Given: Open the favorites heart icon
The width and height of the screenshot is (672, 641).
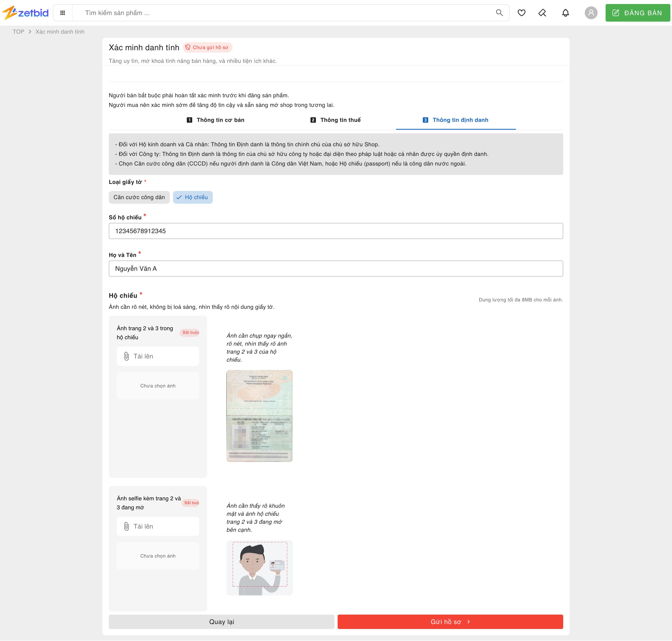Looking at the screenshot, I should coord(521,13).
